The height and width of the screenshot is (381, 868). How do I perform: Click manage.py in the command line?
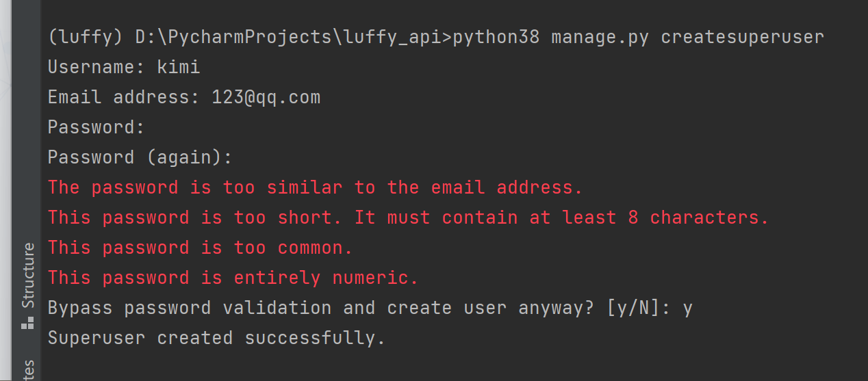pos(600,37)
